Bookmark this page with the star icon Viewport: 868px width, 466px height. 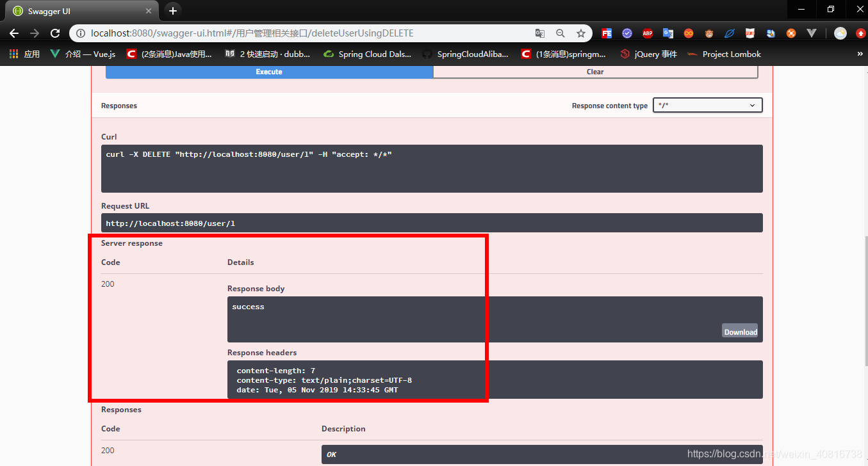[581, 33]
